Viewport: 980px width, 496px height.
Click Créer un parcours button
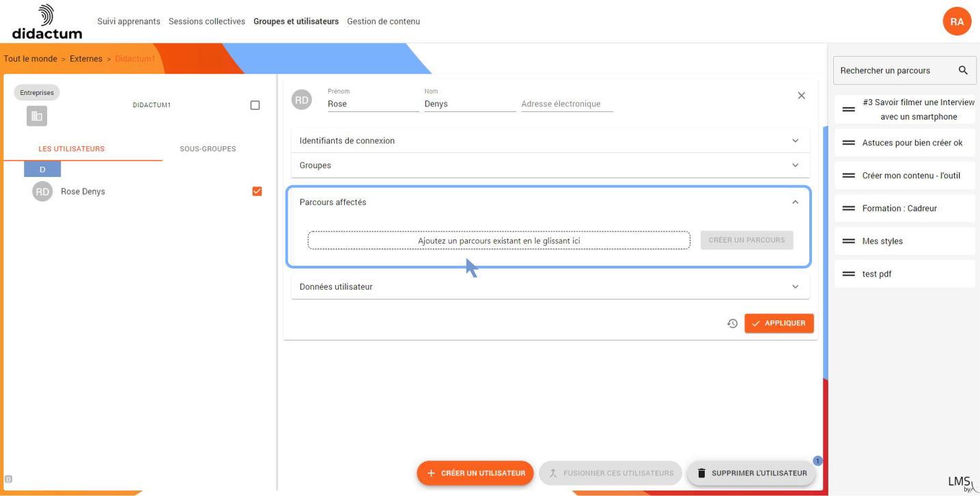[747, 240]
